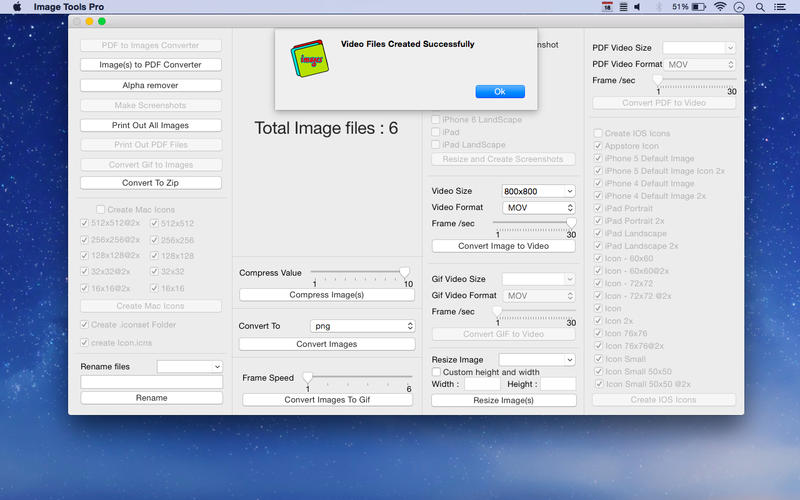Expand the Convert To png dropdown
Viewport: 800px width, 500px height.
pyautogui.click(x=362, y=326)
